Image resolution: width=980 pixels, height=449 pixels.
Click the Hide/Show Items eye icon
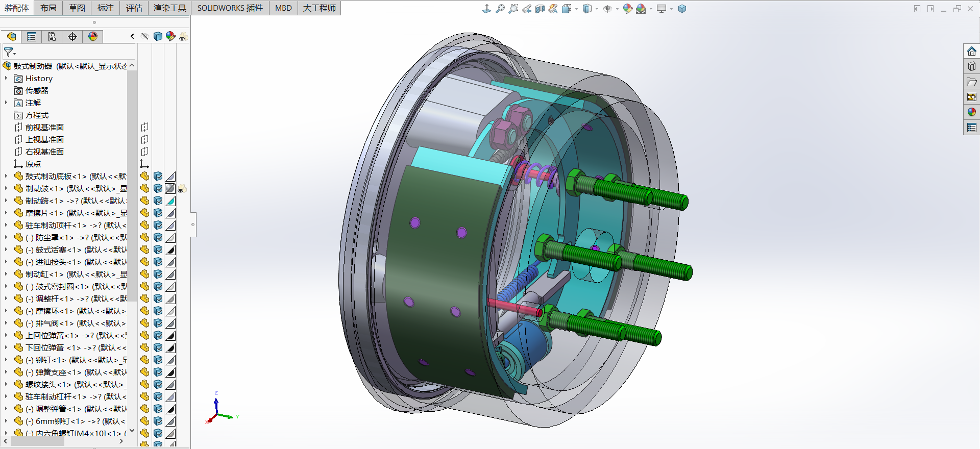pyautogui.click(x=607, y=9)
